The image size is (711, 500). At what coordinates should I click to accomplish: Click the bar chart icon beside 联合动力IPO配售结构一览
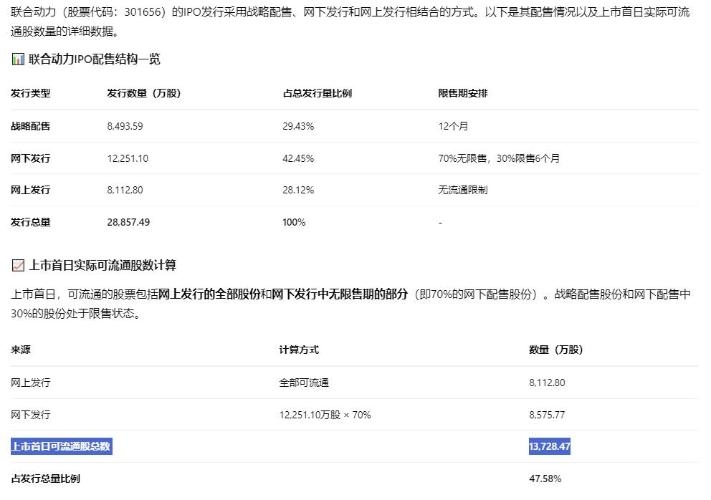click(18, 59)
